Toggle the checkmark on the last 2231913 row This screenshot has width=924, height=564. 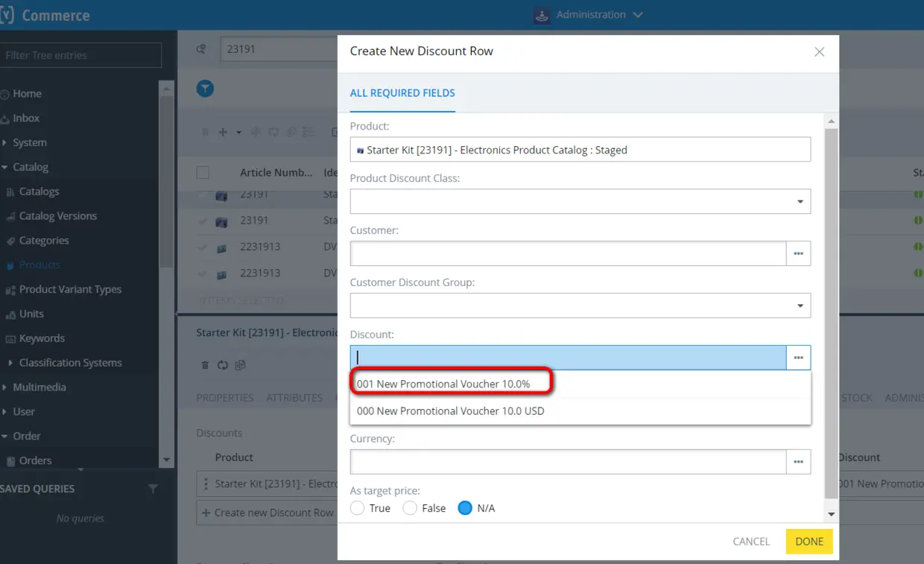pos(203,273)
